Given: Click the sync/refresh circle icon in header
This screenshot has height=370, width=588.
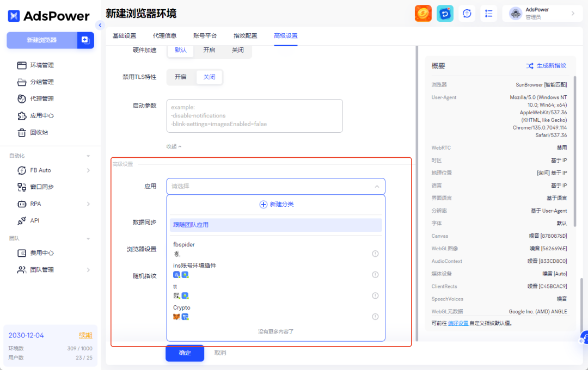Looking at the screenshot, I should [467, 13].
